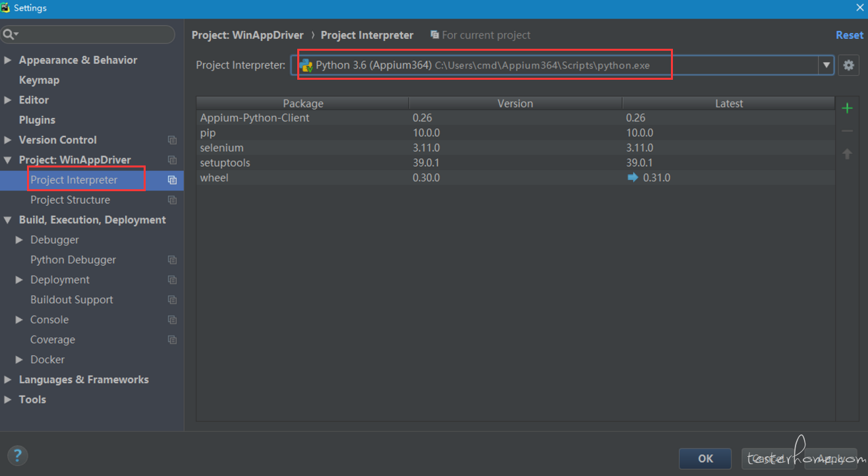Click project-level icon beside Coverage
Screen dimensions: 868x476
(x=172, y=340)
